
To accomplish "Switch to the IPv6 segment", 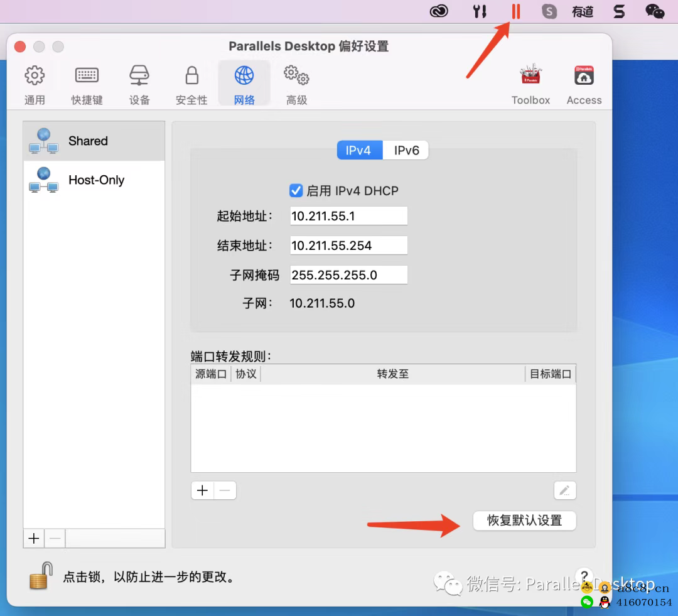I will (406, 150).
